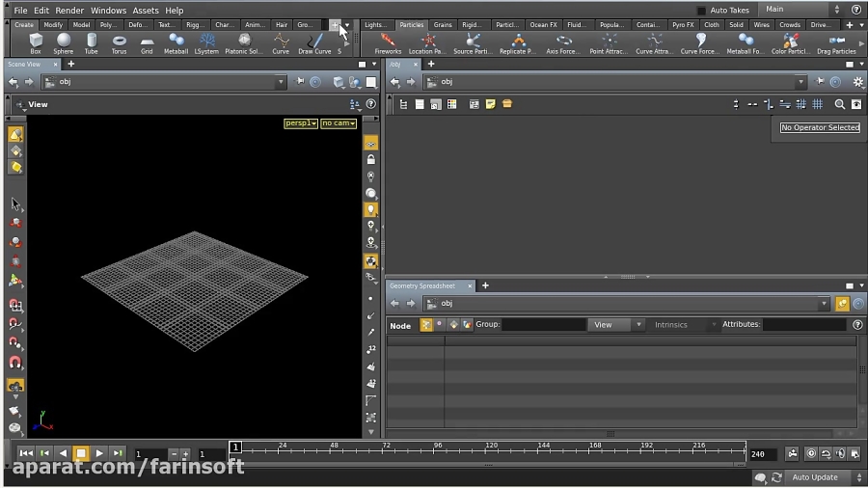This screenshot has height=488, width=868.
Task: Open the File menu
Action: point(20,10)
